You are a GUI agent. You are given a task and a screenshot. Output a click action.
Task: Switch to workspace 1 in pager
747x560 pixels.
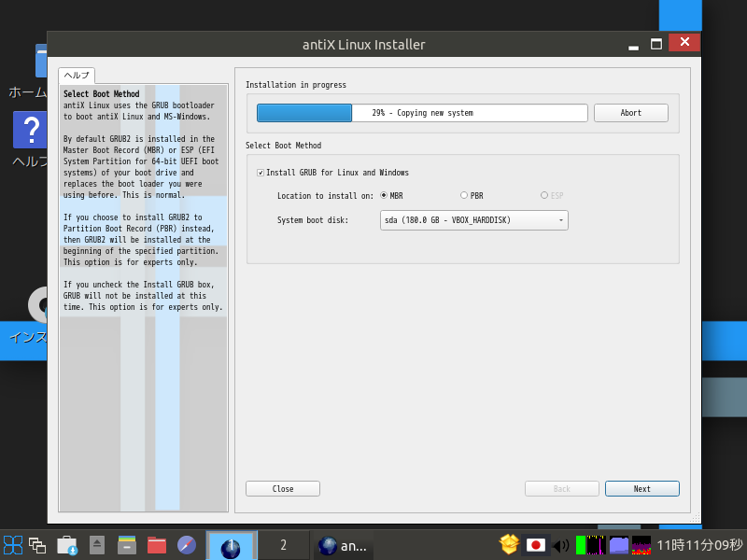(x=232, y=545)
